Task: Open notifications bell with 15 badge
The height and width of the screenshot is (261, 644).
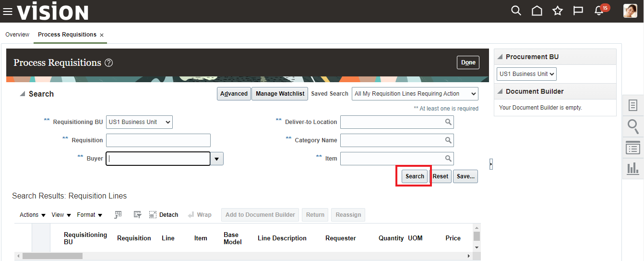Action: tap(599, 11)
